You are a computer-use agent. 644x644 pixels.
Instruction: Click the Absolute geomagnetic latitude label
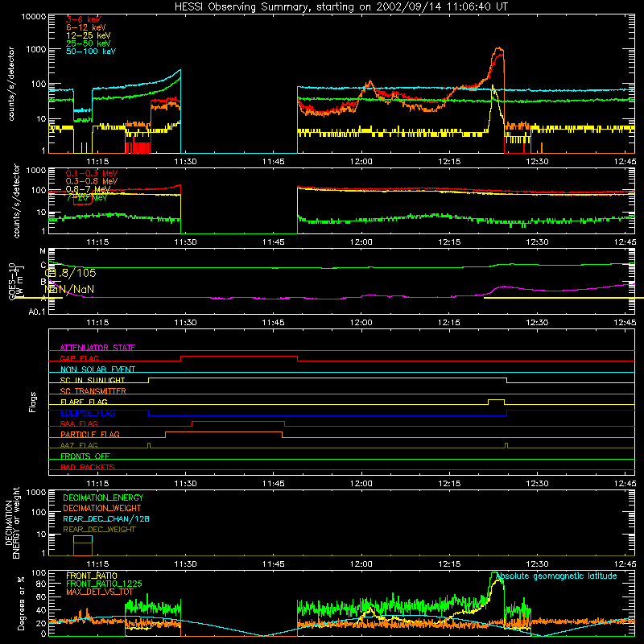[556, 576]
